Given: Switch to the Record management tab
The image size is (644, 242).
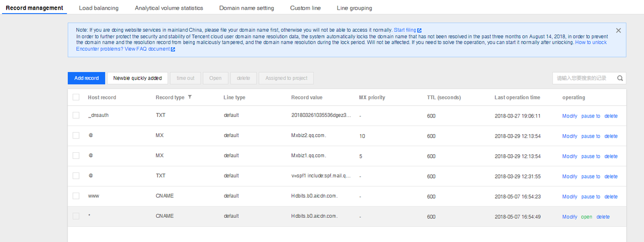Looking at the screenshot, I should [x=34, y=8].
